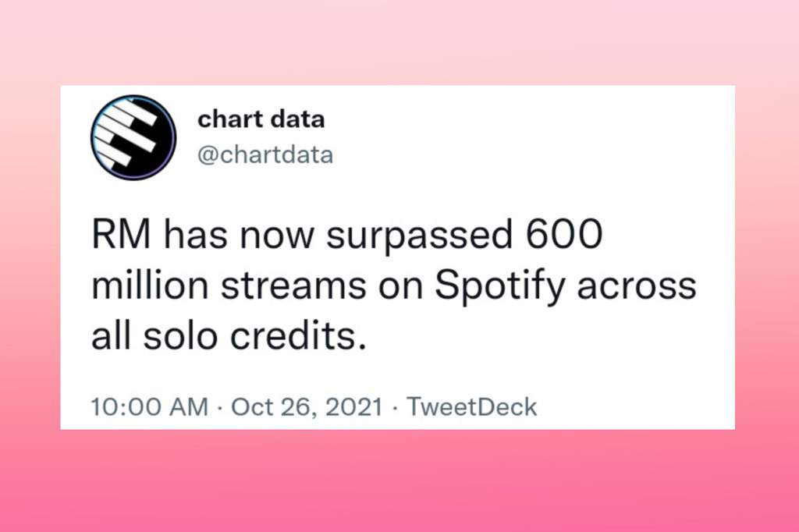799x532 pixels.
Task: Click the word on before Spotify
Action: coord(400,288)
